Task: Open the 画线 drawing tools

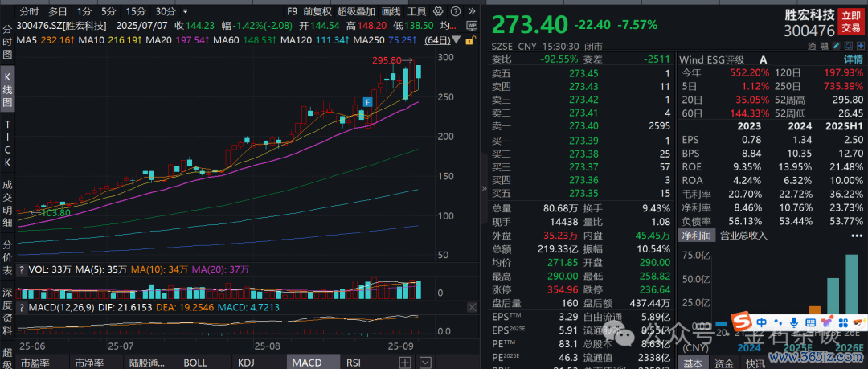Action: [391, 11]
